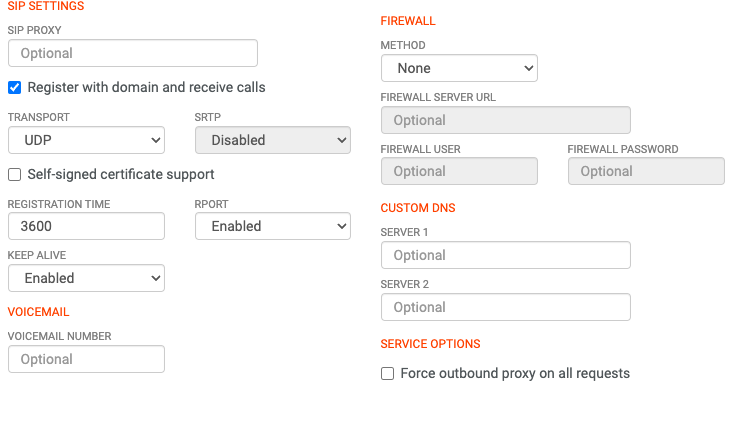The height and width of the screenshot is (434, 735).
Task: Click the SIP Proxy input field
Action: point(132,53)
